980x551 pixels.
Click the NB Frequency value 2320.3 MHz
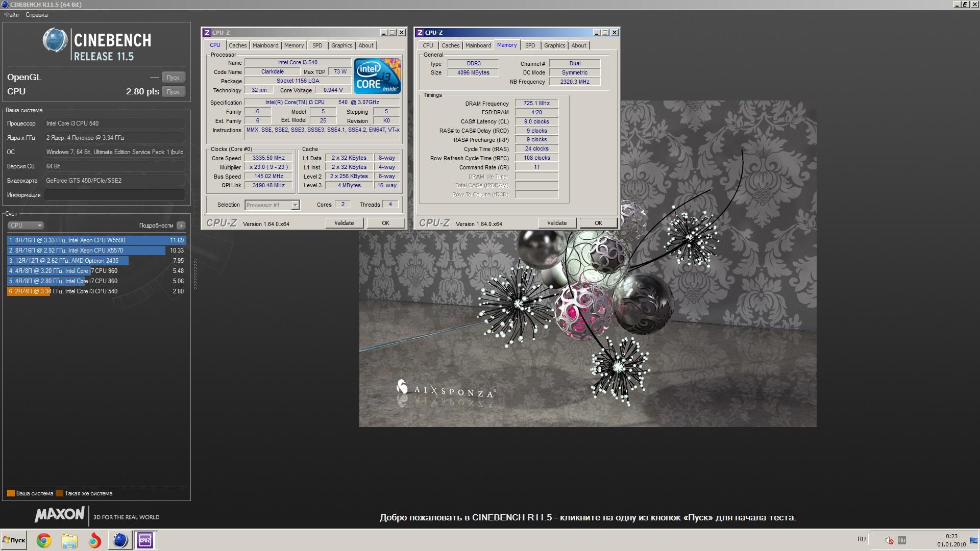coord(575,82)
